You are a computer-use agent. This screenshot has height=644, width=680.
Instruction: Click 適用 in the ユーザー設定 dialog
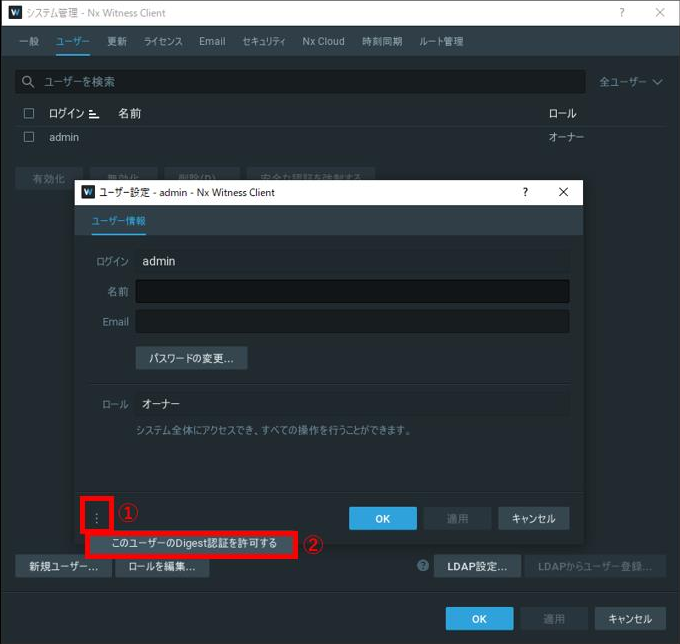[458, 519]
